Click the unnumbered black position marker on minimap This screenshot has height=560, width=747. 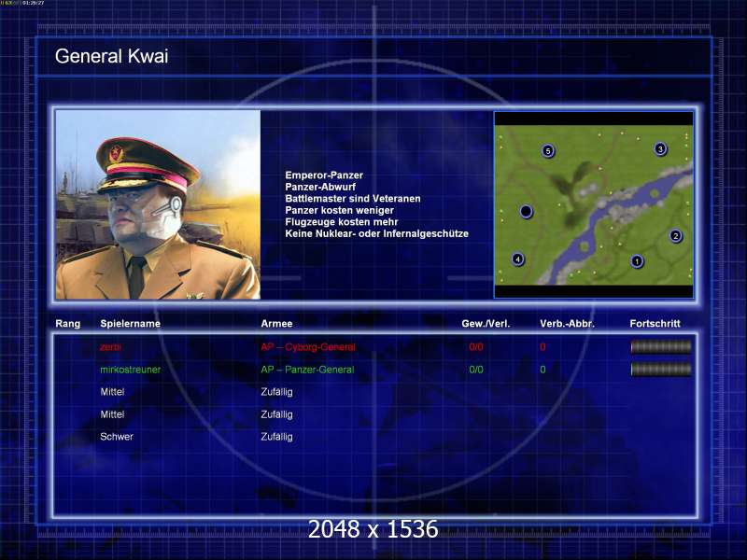click(526, 211)
